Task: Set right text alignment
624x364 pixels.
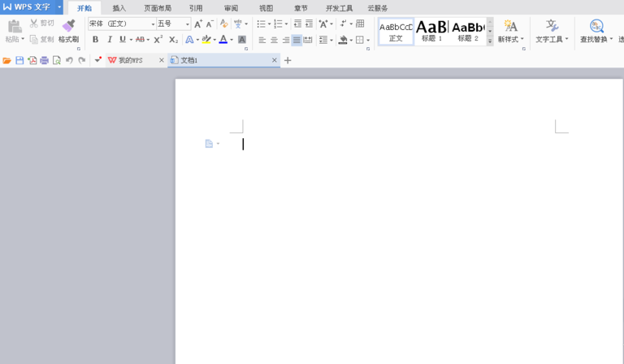Action: [x=286, y=40]
